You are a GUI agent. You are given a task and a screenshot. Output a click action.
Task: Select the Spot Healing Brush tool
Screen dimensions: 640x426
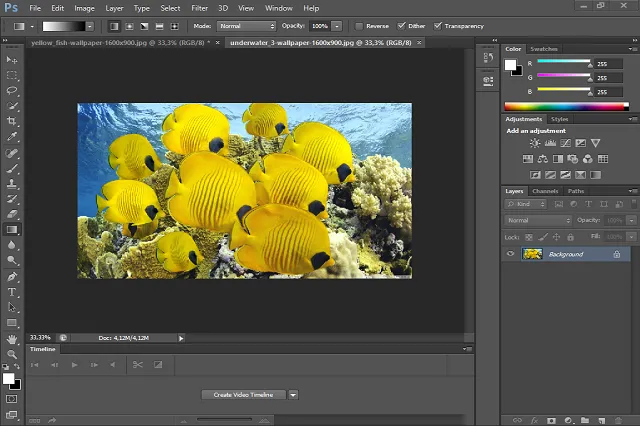(11, 153)
